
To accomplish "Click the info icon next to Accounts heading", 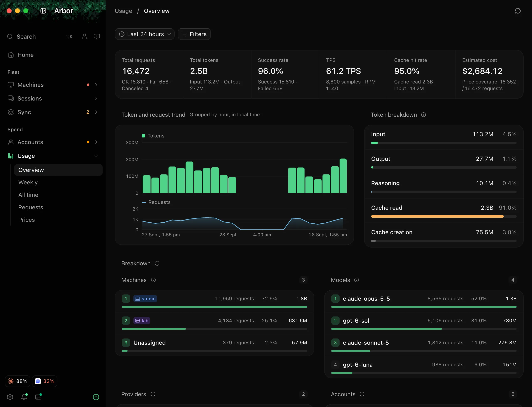I will click(x=362, y=394).
